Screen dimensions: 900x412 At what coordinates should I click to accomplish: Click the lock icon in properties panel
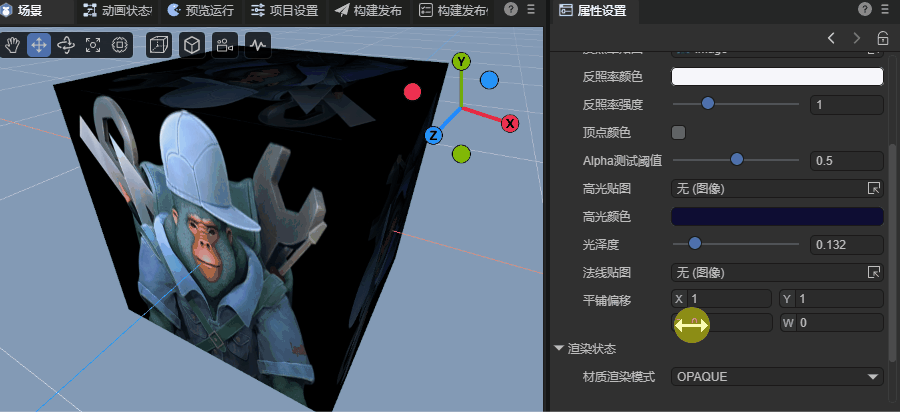pos(882,38)
